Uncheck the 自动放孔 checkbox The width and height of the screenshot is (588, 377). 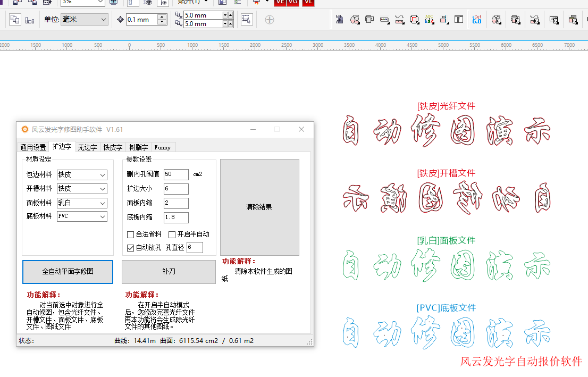click(131, 248)
